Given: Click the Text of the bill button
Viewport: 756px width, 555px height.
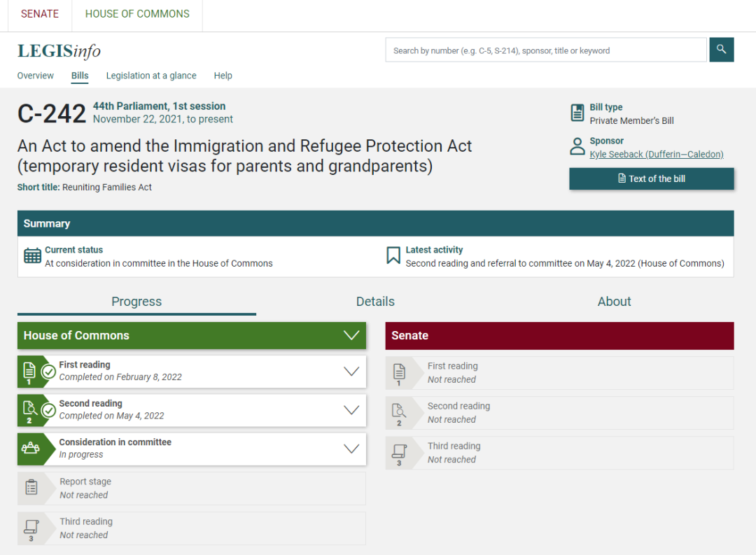Looking at the screenshot, I should (652, 179).
